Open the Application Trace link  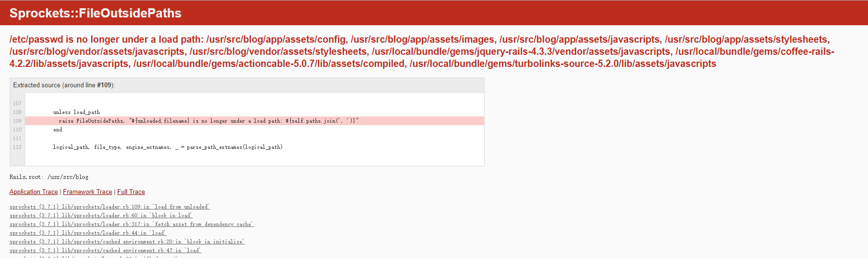[33, 192]
